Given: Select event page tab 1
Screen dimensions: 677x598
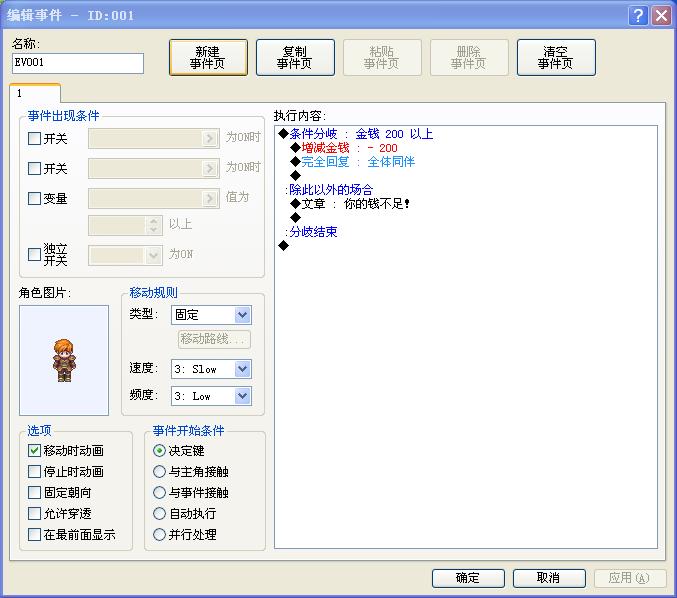Looking at the screenshot, I should click(35, 93).
